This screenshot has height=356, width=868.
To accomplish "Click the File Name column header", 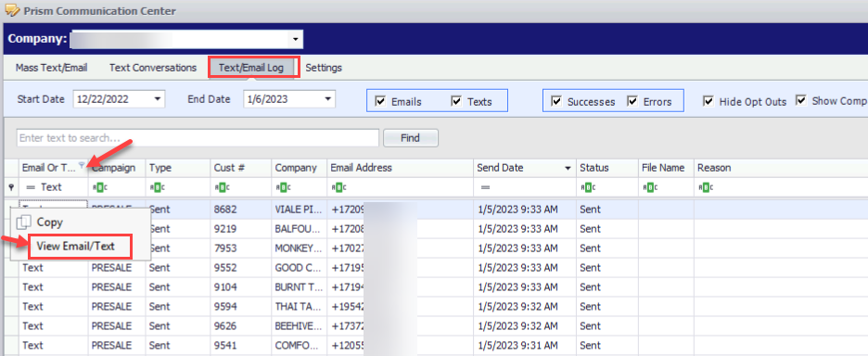I will pyautogui.click(x=666, y=168).
